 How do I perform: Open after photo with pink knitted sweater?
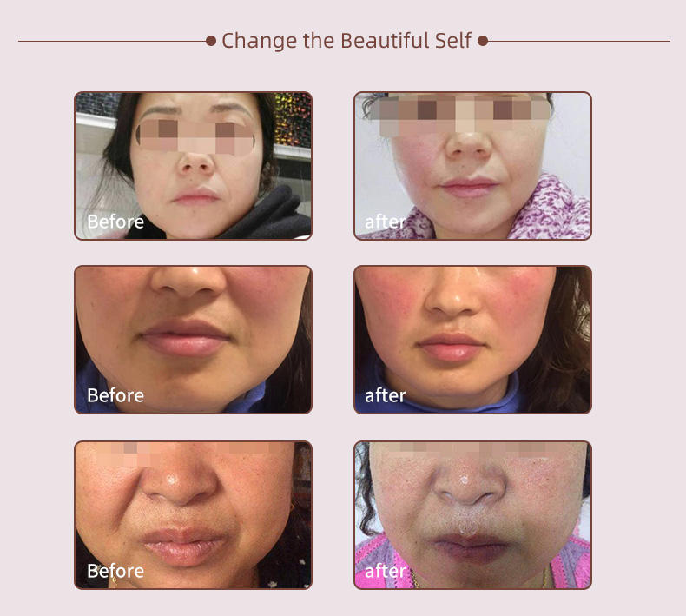click(472, 515)
